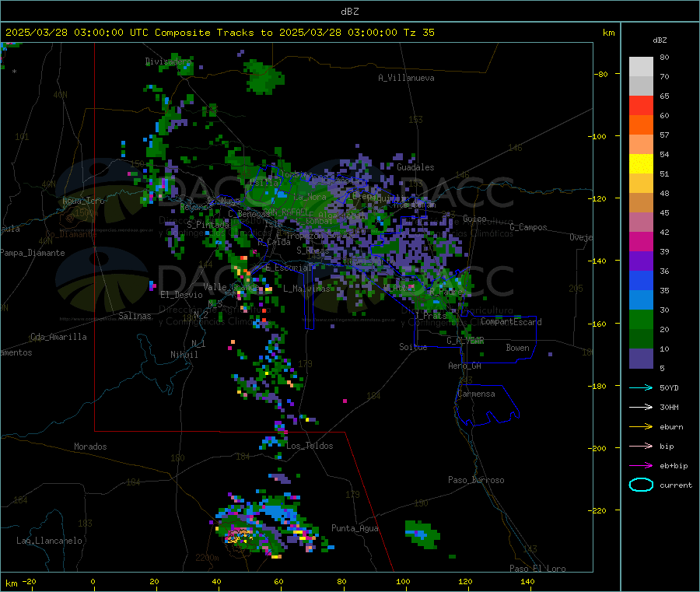Pick the slate violet swatch between 10 and 5
700x592 pixels.
[x=641, y=359]
